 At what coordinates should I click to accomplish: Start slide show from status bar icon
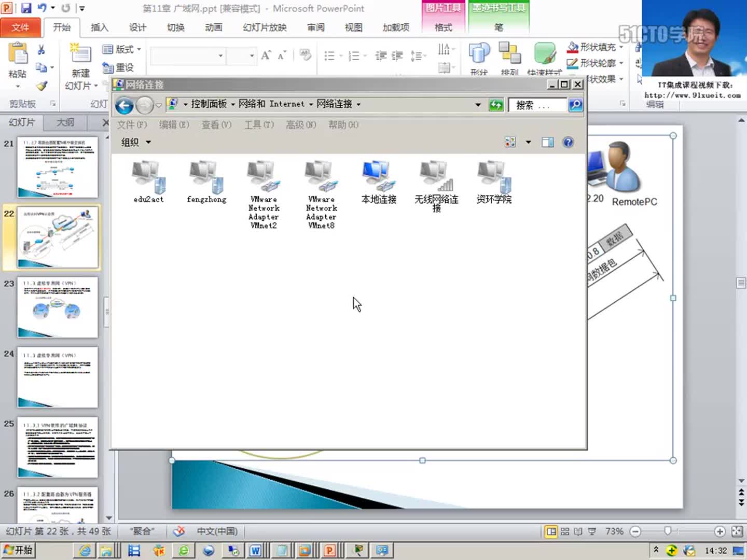592,531
